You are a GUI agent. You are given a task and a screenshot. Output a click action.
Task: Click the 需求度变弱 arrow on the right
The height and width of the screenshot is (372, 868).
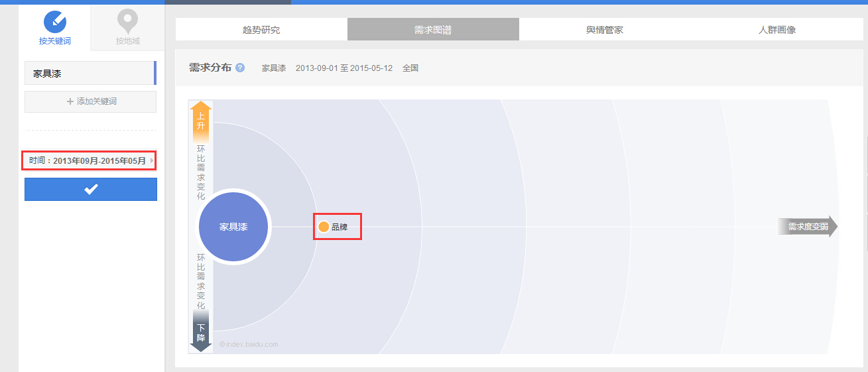[808, 227]
